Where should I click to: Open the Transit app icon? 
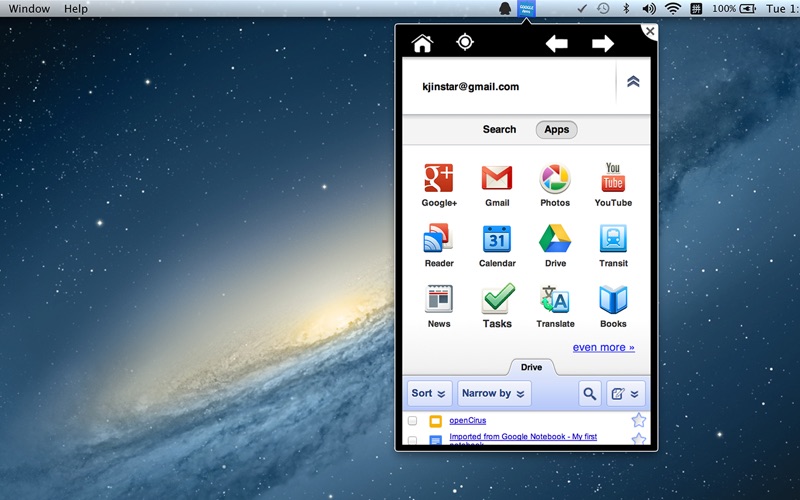pos(613,238)
